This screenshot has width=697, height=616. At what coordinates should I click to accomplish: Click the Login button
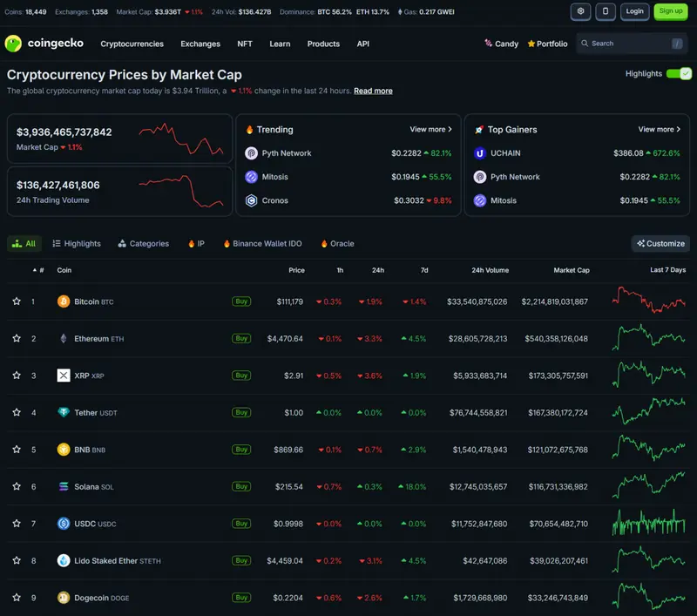(x=634, y=11)
